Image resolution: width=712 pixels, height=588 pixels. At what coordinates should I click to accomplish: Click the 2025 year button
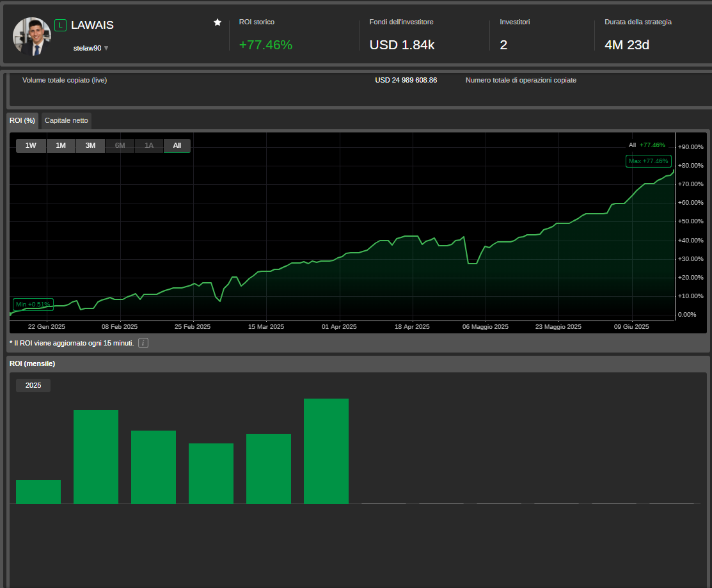click(x=33, y=385)
